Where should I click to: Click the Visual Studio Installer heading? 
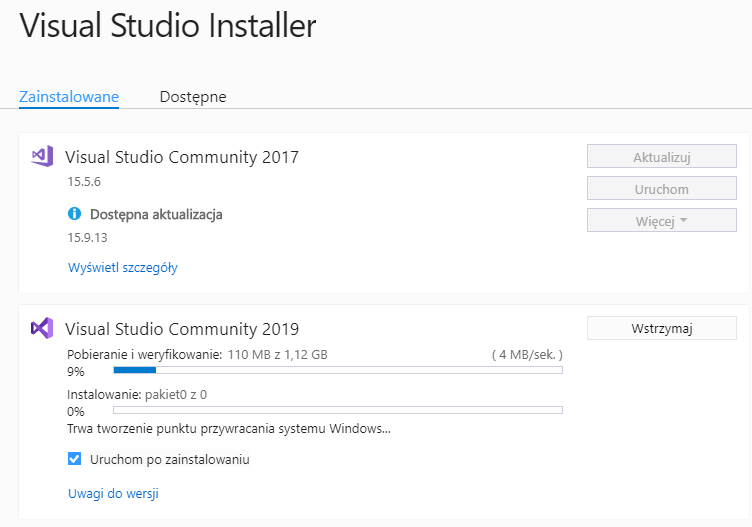tap(168, 25)
